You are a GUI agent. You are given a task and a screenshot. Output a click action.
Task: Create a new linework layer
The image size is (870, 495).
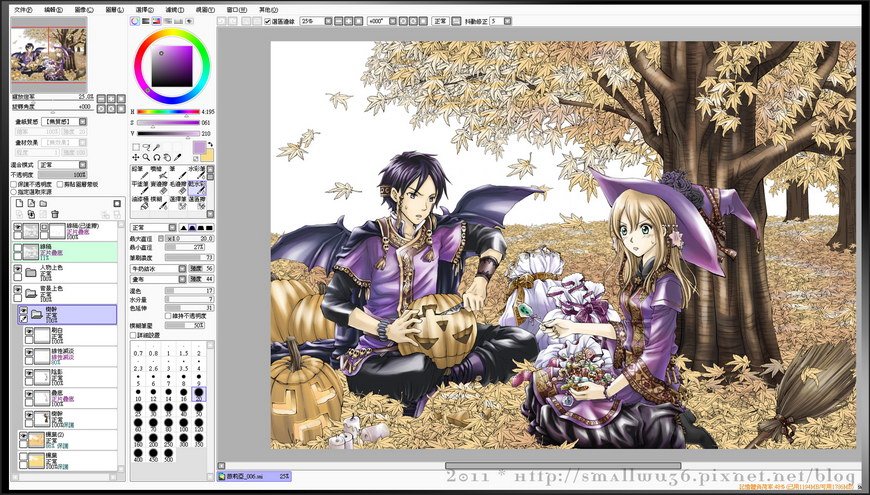(x=32, y=204)
